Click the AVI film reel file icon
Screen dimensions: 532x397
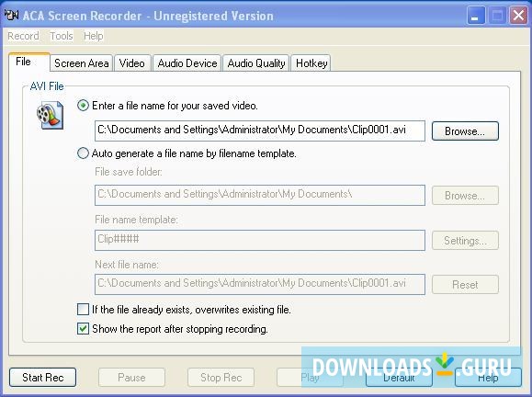click(51, 115)
